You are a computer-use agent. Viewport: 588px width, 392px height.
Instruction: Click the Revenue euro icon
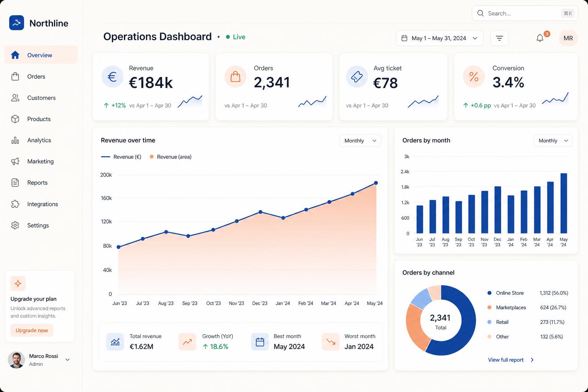click(112, 77)
